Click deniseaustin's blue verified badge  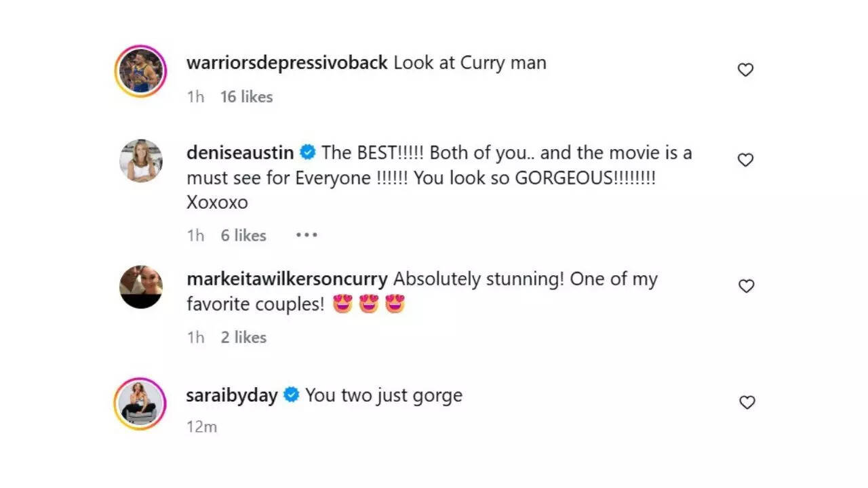click(x=309, y=152)
